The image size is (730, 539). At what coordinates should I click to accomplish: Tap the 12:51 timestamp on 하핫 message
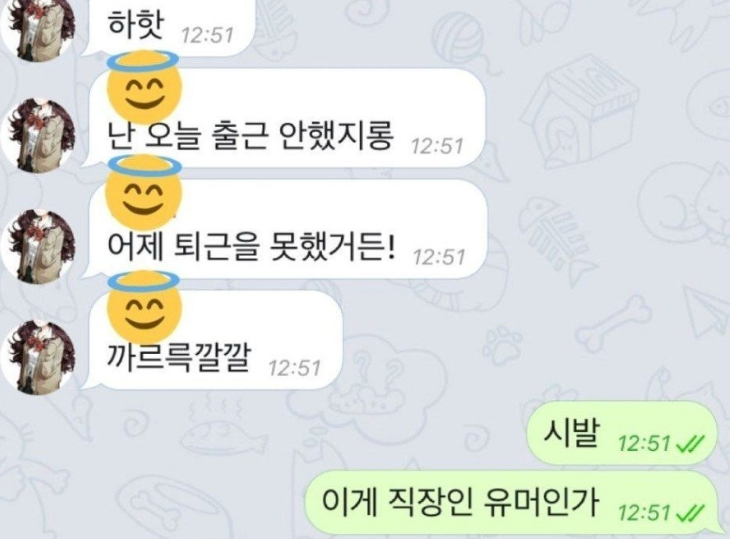207,35
